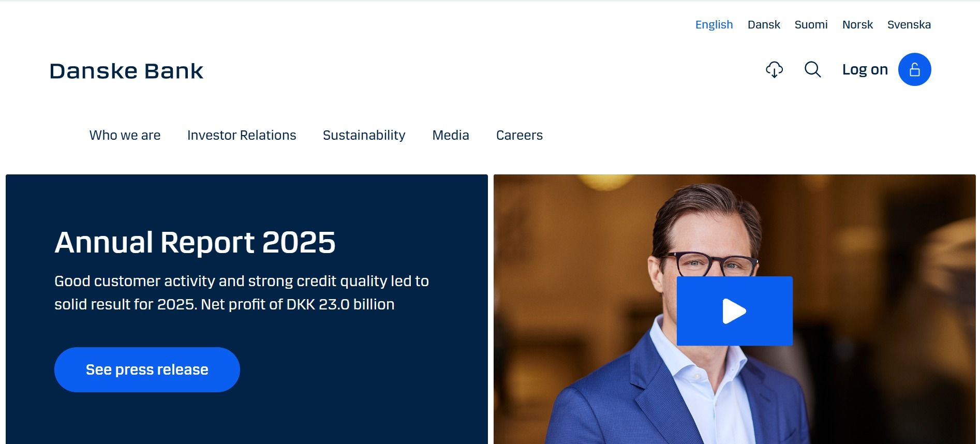Click the blue padlock logon icon
This screenshot has width=980, height=444.
tap(914, 69)
